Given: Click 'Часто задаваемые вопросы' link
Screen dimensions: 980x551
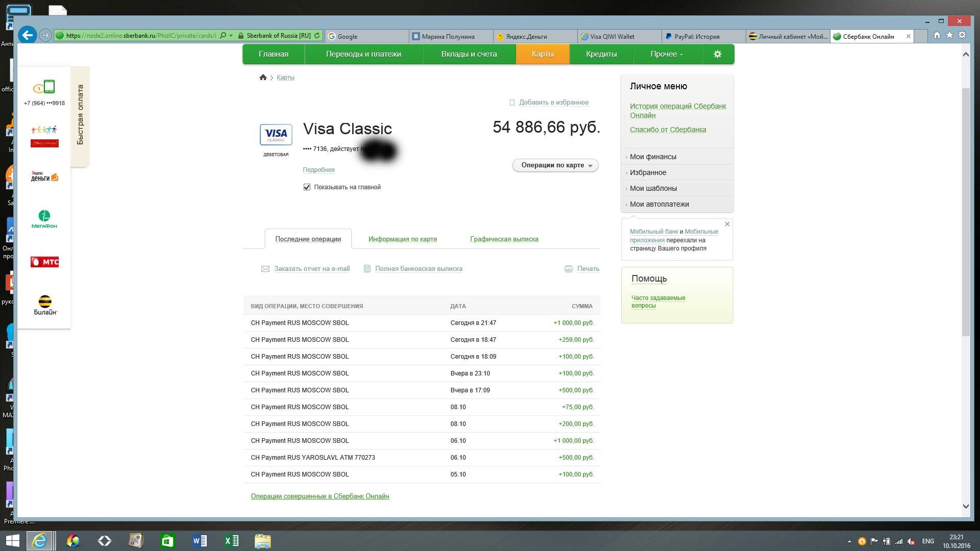Looking at the screenshot, I should click(x=658, y=302).
